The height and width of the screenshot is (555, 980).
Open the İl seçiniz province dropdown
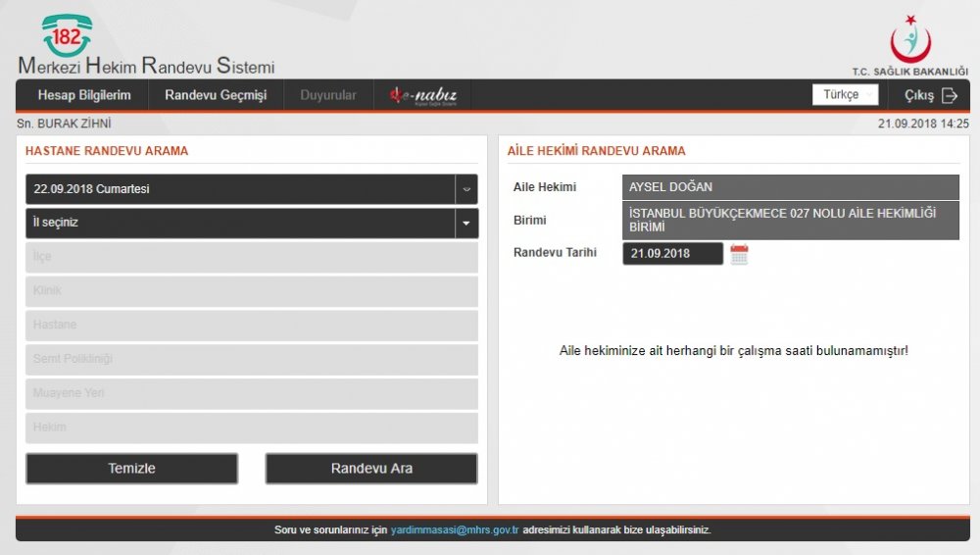466,223
